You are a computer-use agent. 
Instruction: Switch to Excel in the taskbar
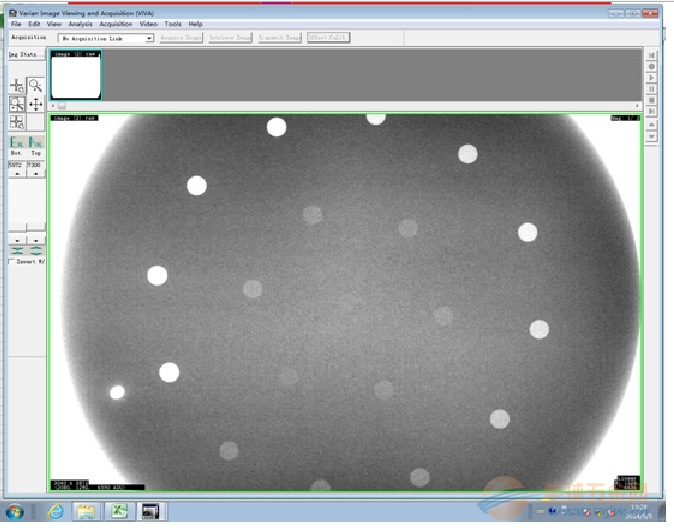[119, 512]
